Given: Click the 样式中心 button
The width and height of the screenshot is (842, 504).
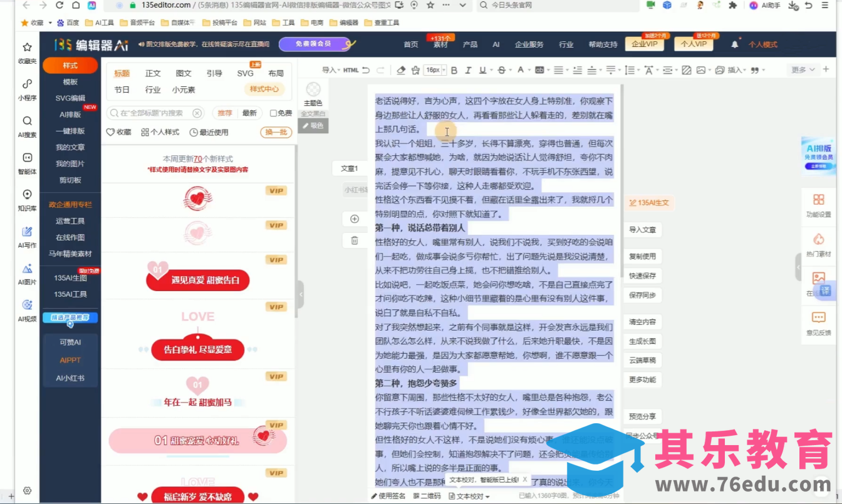Looking at the screenshot, I should point(264,89).
